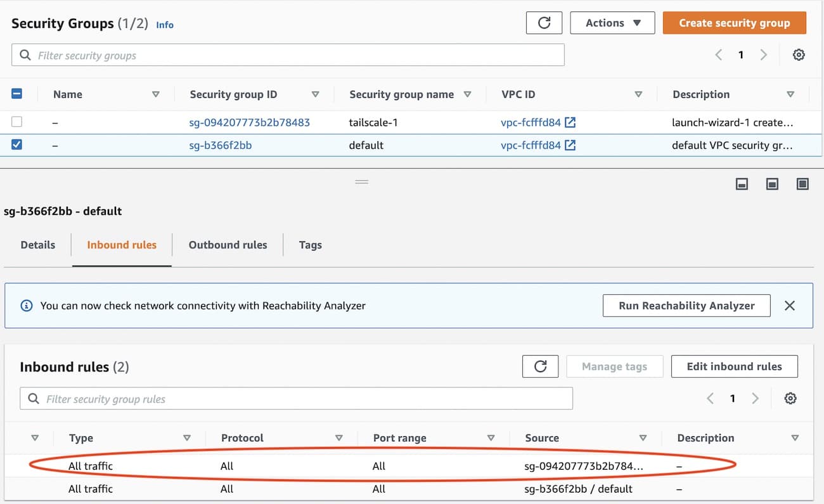Toggle the select-all checkbox in the table header
Image resolution: width=824 pixels, height=504 pixels.
tap(17, 94)
